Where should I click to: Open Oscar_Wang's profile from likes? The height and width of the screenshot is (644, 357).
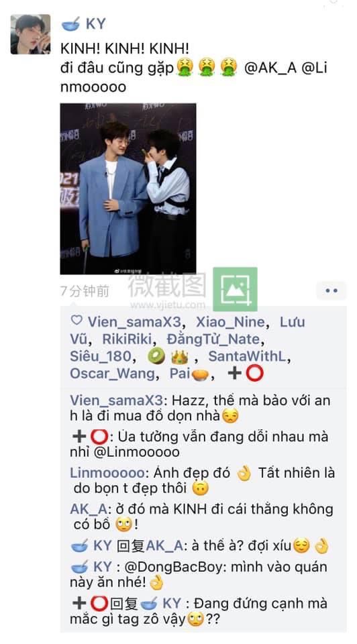112,374
